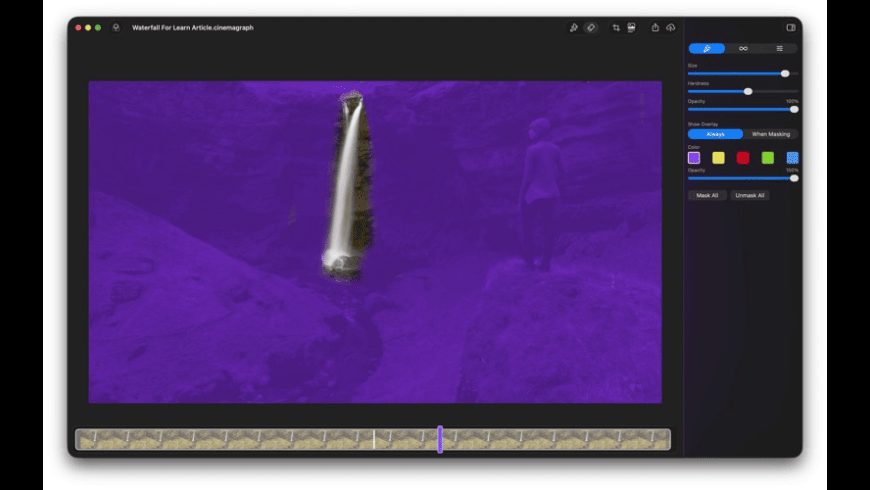Viewport: 870px width, 490px height.
Task: Click the white trim marker on timeline
Action: click(374, 439)
